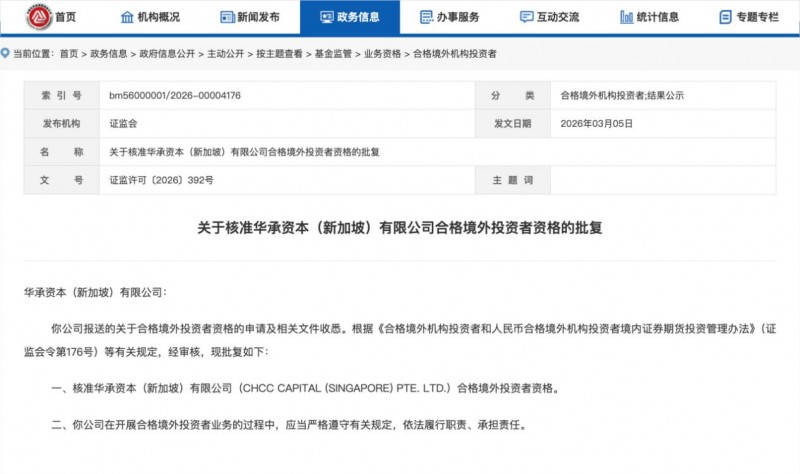Click the 新闻发布 newspaper icon
The width and height of the screenshot is (800, 474).
(227, 17)
